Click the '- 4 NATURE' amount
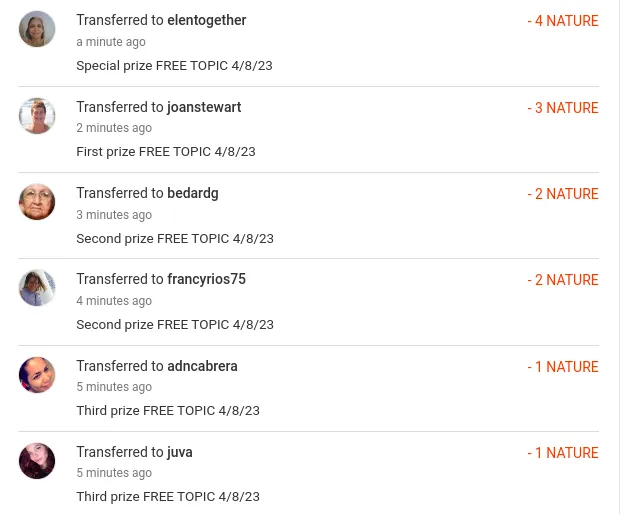Screen dimensions: 620x514 (x=563, y=21)
